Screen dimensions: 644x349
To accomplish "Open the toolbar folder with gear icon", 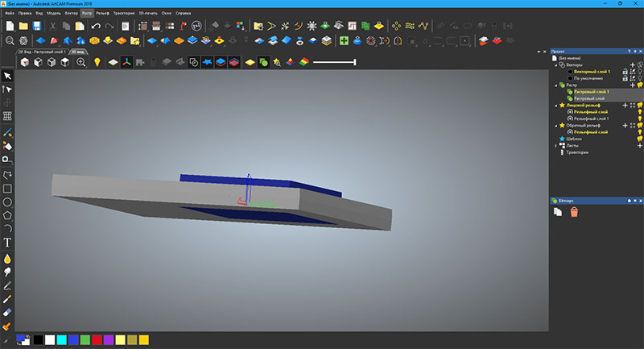I will point(258,27).
